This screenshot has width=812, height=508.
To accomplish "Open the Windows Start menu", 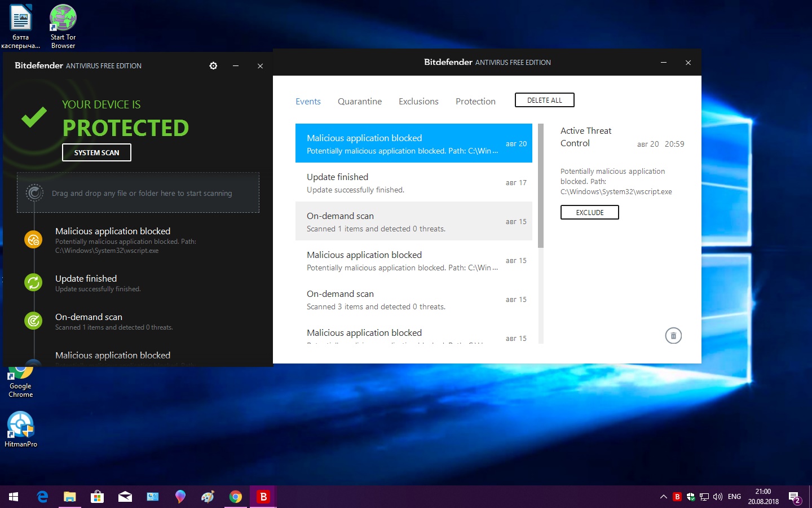I will coord(14,497).
